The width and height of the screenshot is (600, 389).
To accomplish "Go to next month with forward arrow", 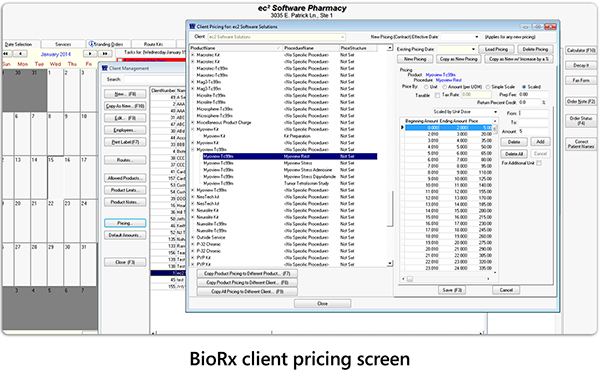I will click(90, 54).
